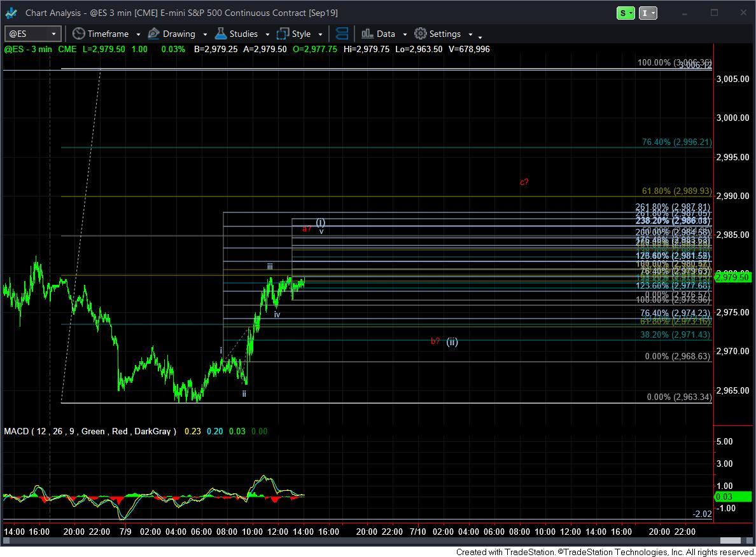Select the '(i)' wave label

(321, 222)
